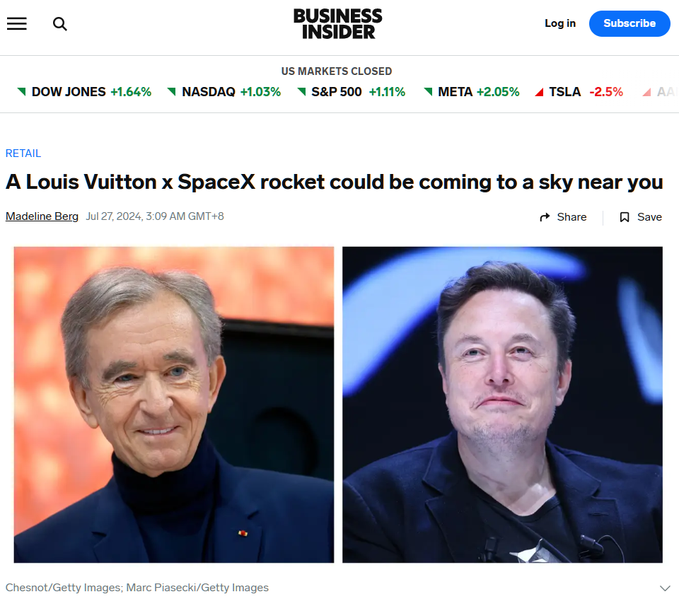Viewport: 679px width, 616px height.
Task: Click the search magnifier icon
Action: pyautogui.click(x=60, y=24)
